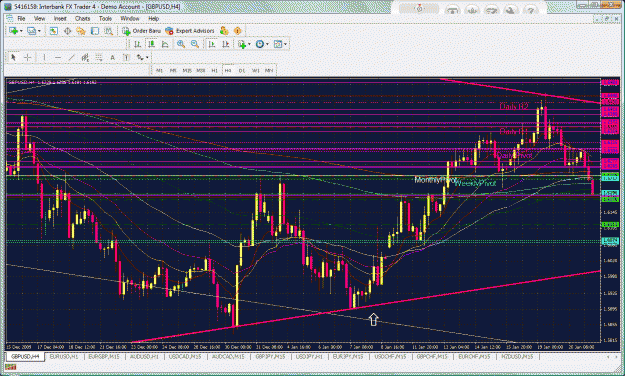Select the M15 timeframe button
The image size is (625, 376).
187,71
